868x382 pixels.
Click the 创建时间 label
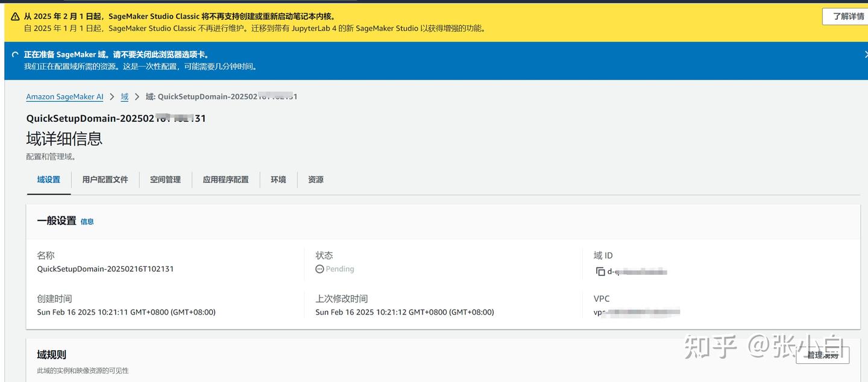point(54,299)
